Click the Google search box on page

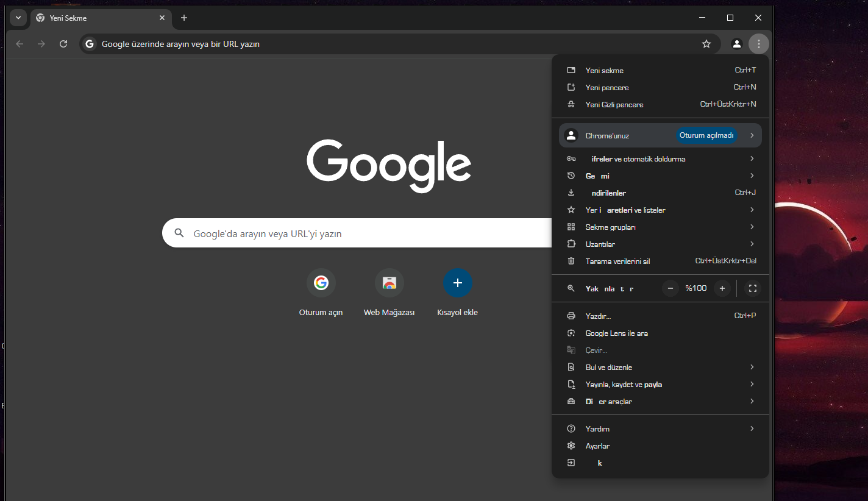pos(357,233)
